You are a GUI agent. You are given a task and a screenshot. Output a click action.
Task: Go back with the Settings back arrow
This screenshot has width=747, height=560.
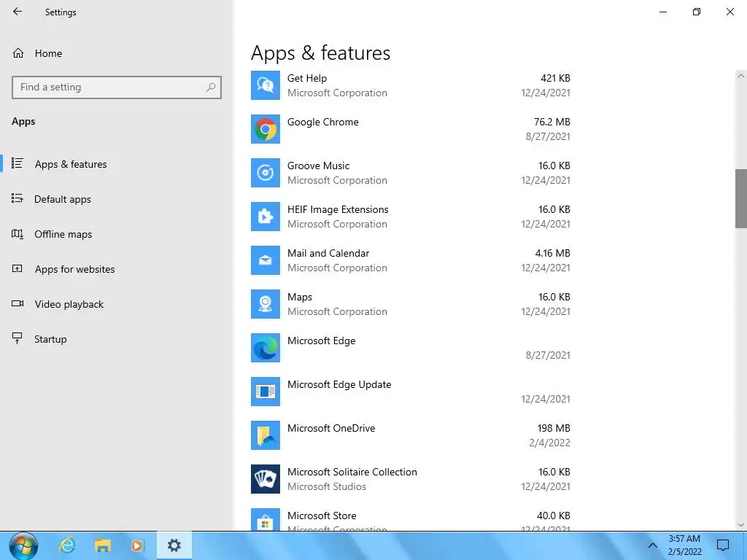pos(18,12)
